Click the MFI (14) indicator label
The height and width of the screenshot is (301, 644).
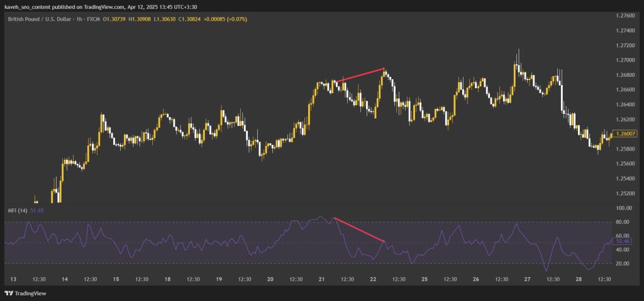(18, 210)
